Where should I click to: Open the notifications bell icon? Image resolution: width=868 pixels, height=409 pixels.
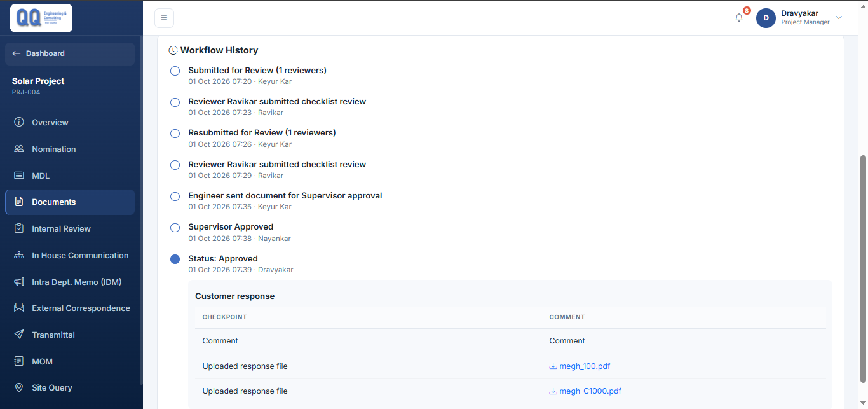[739, 18]
